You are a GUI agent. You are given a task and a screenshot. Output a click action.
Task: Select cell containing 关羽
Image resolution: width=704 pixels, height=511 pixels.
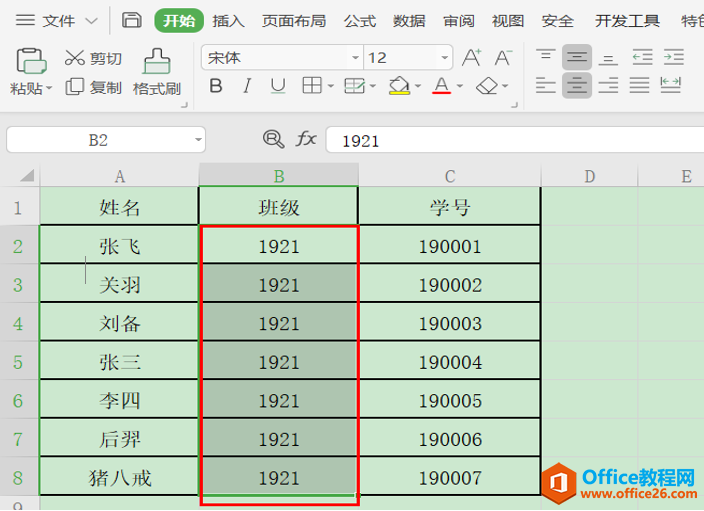(x=119, y=284)
